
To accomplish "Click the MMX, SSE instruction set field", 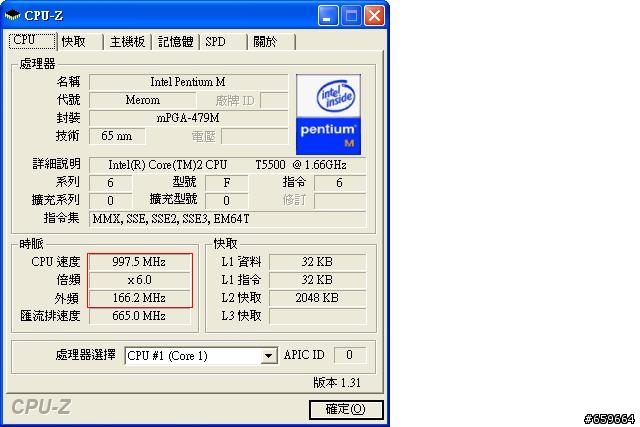I will point(227,219).
